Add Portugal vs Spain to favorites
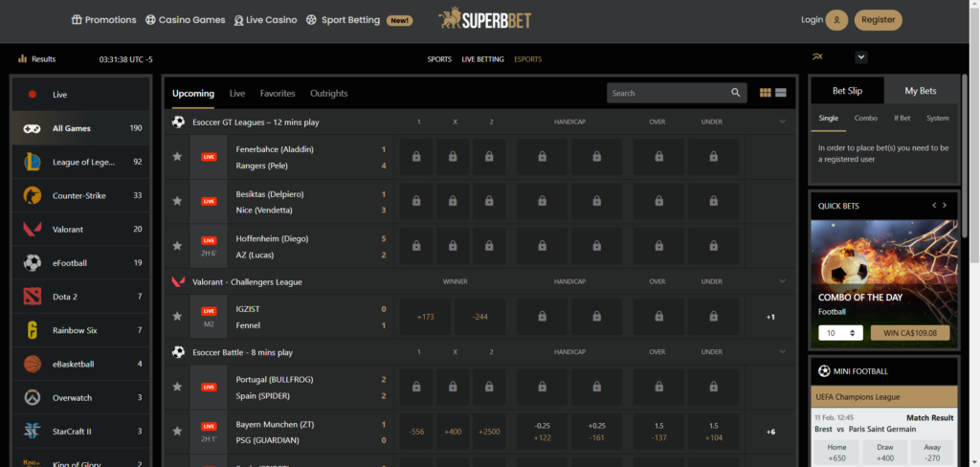Image resolution: width=980 pixels, height=467 pixels. (177, 387)
